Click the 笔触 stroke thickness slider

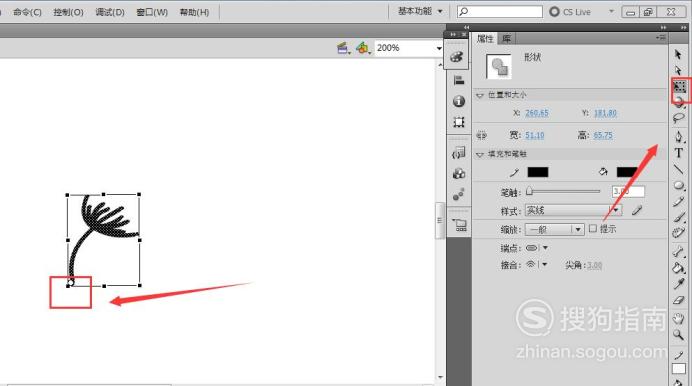(x=564, y=191)
